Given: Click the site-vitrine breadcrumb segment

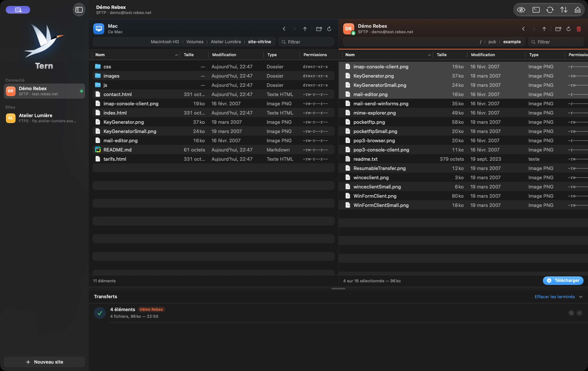Looking at the screenshot, I should coord(260,42).
